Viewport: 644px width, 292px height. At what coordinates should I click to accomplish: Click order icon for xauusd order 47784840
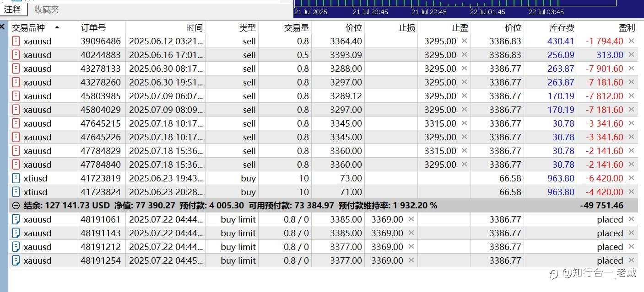coord(16,165)
